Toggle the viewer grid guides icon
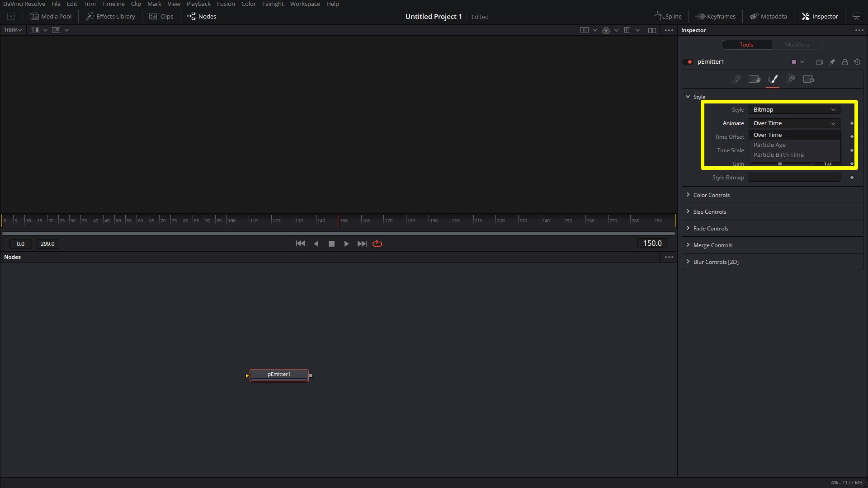The image size is (868, 488). [x=627, y=30]
